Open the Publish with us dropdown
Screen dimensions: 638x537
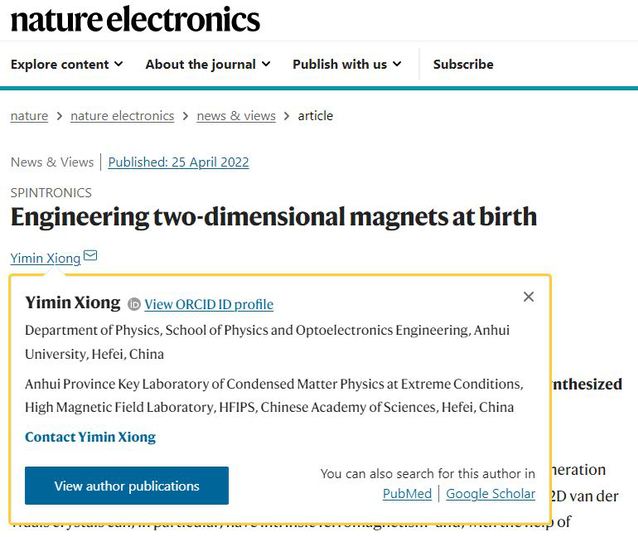click(347, 64)
